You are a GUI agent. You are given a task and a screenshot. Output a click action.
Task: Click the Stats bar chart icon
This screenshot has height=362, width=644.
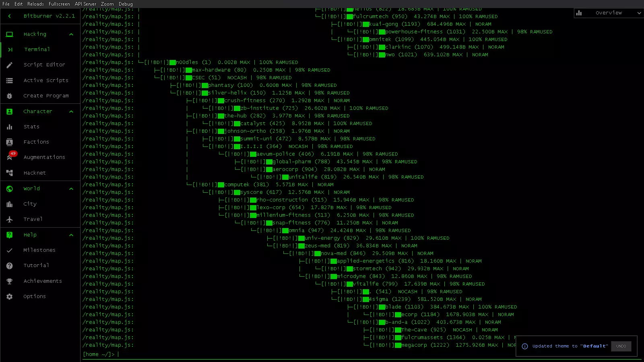click(x=10, y=127)
